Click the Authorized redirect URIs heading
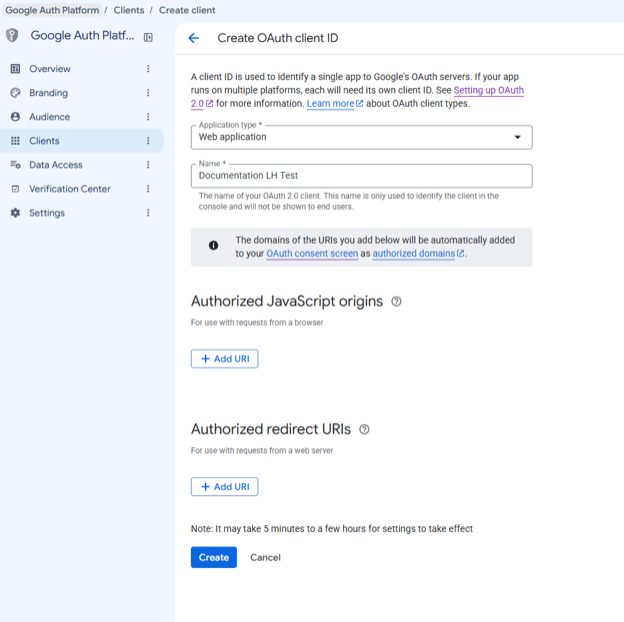This screenshot has width=624, height=622. pyautogui.click(x=271, y=429)
